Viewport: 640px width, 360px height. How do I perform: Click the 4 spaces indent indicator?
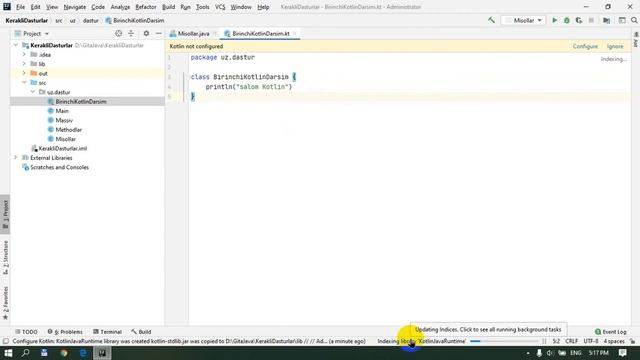[x=614, y=341]
